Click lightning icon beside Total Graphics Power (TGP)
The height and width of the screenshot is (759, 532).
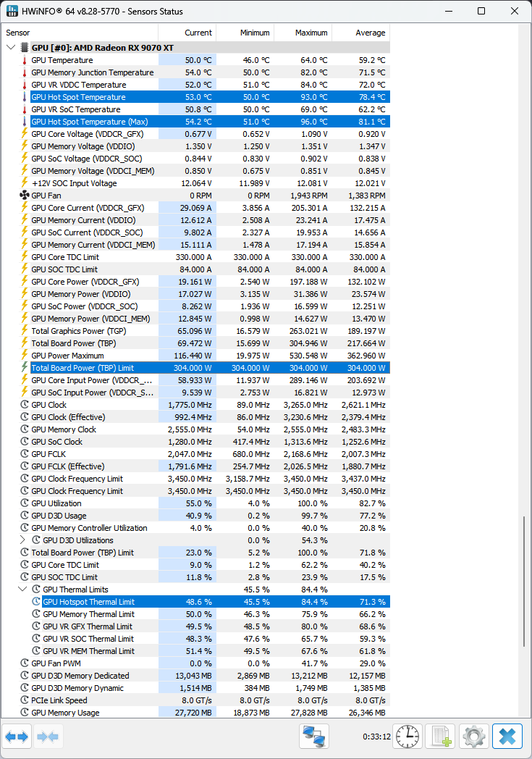(24, 331)
